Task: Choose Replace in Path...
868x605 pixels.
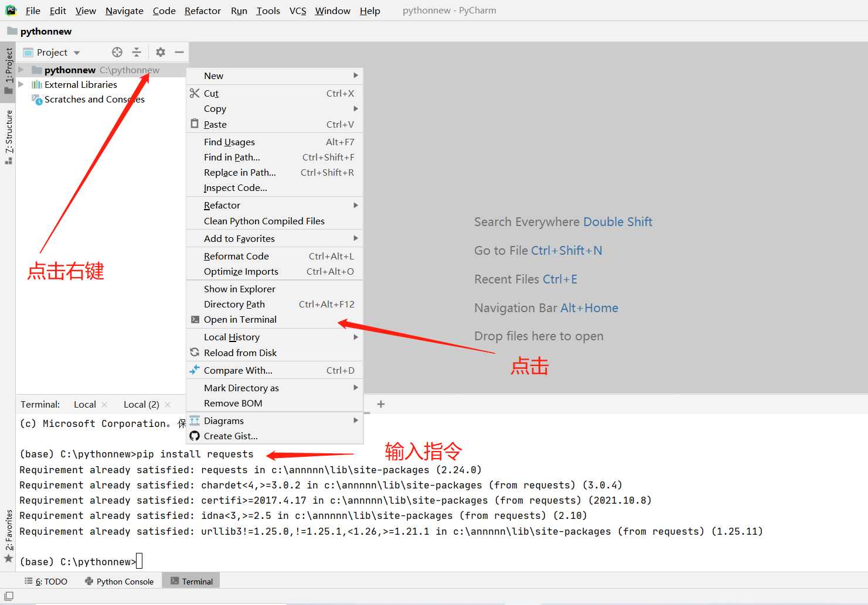Action: click(275, 172)
